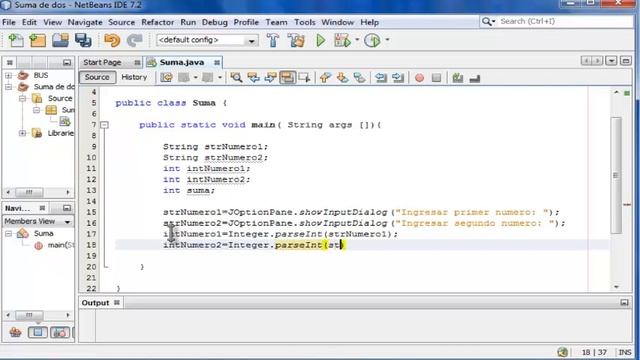Click the Find Next Occurrence icon
Screen dimensions: 640x360
(x=270, y=77)
